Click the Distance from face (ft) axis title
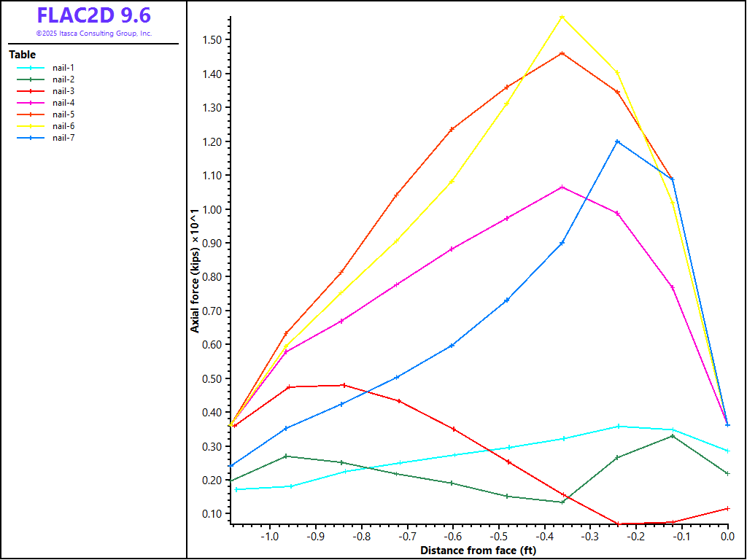 (x=478, y=551)
